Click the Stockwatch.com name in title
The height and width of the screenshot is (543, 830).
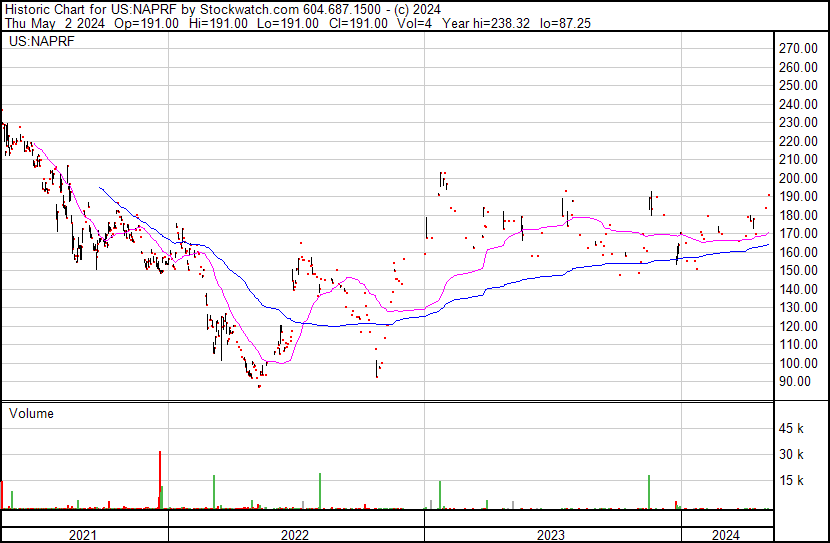click(x=248, y=10)
